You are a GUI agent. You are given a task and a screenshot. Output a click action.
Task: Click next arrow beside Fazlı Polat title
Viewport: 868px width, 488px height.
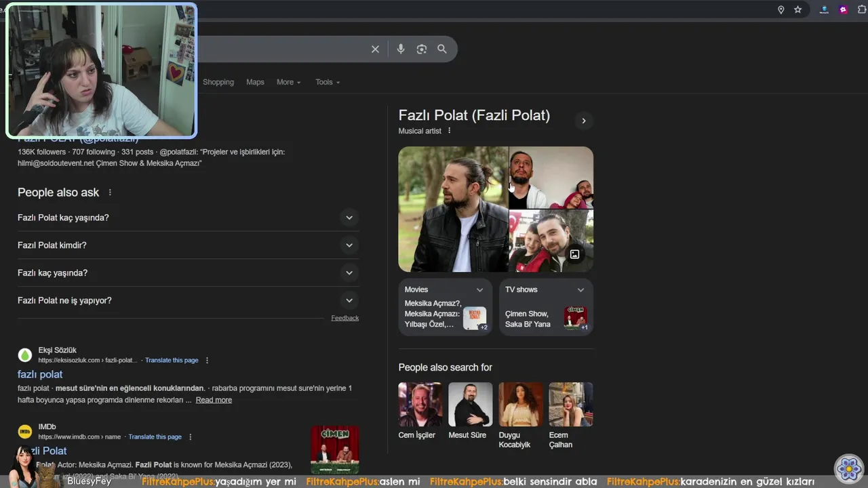pyautogui.click(x=583, y=121)
